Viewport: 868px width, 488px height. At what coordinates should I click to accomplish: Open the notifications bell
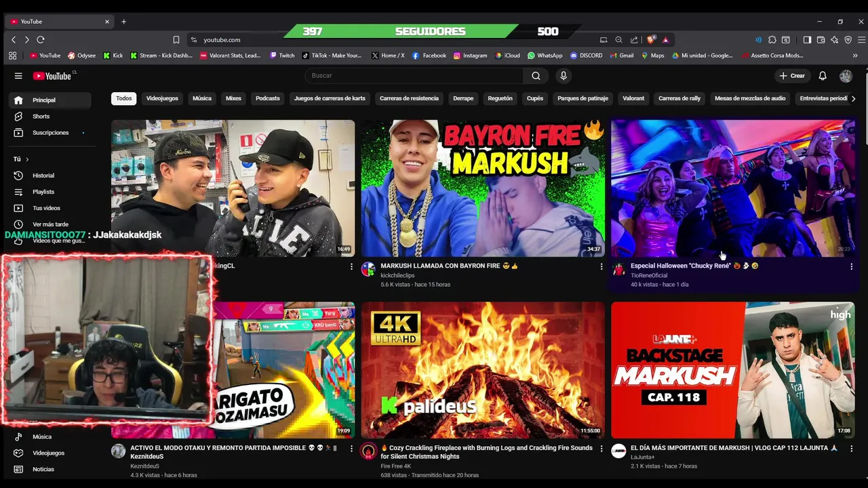822,76
